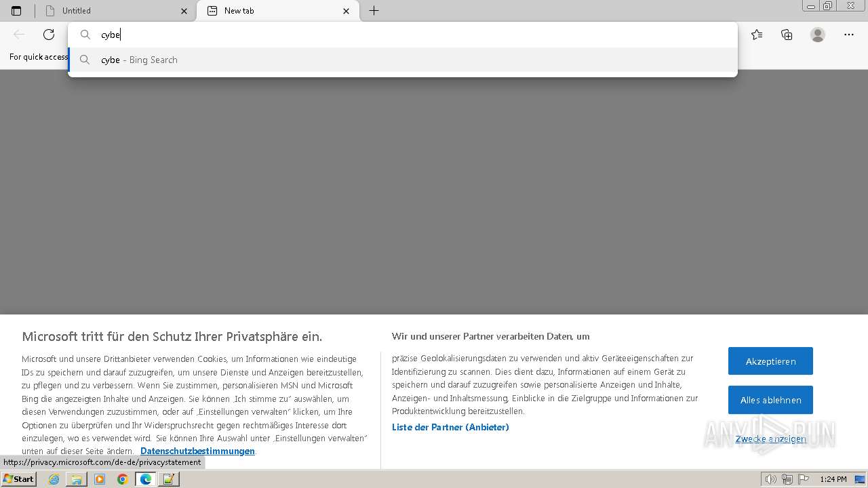Image resolution: width=868 pixels, height=488 pixels.
Task: Open Liste der Partner (Anbieter) link
Action: tap(450, 427)
